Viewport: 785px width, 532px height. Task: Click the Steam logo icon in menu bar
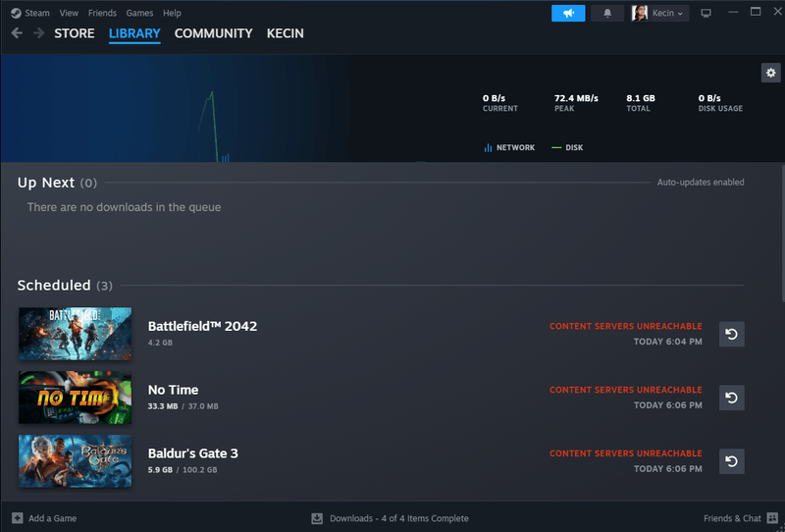(16, 13)
